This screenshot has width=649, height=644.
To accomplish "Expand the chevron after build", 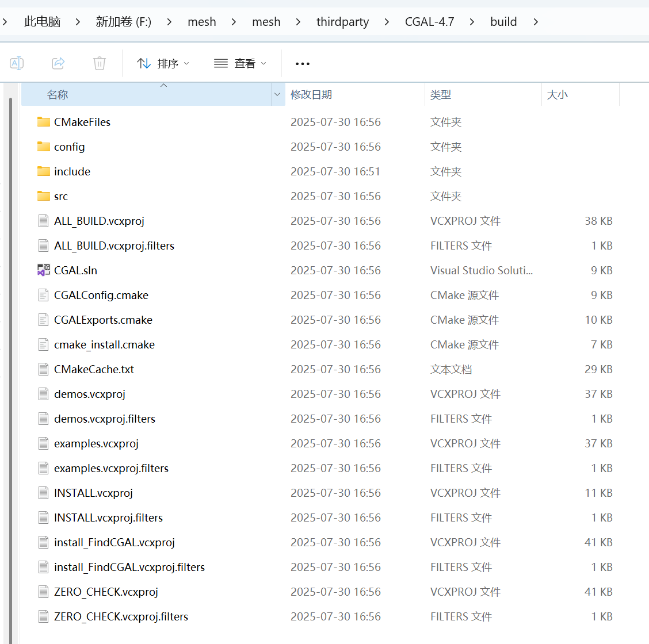I will [536, 21].
